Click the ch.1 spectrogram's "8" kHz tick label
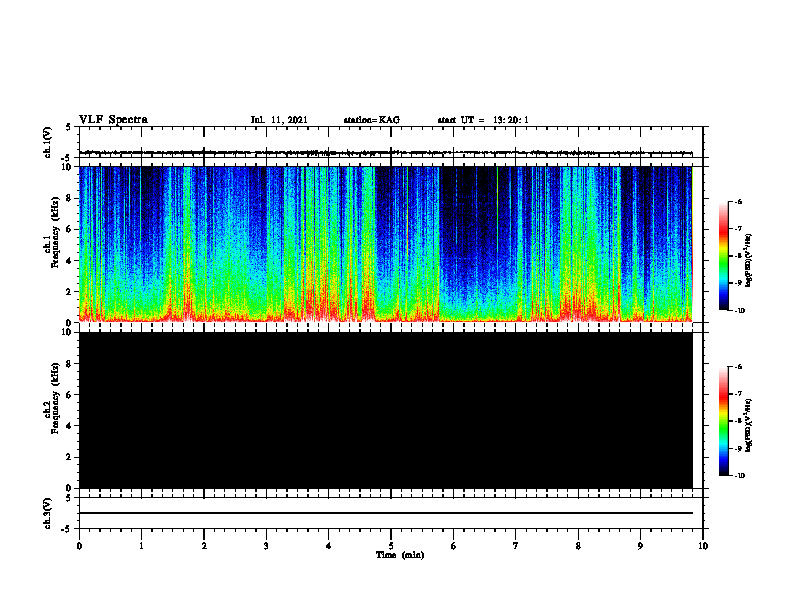 click(69, 198)
